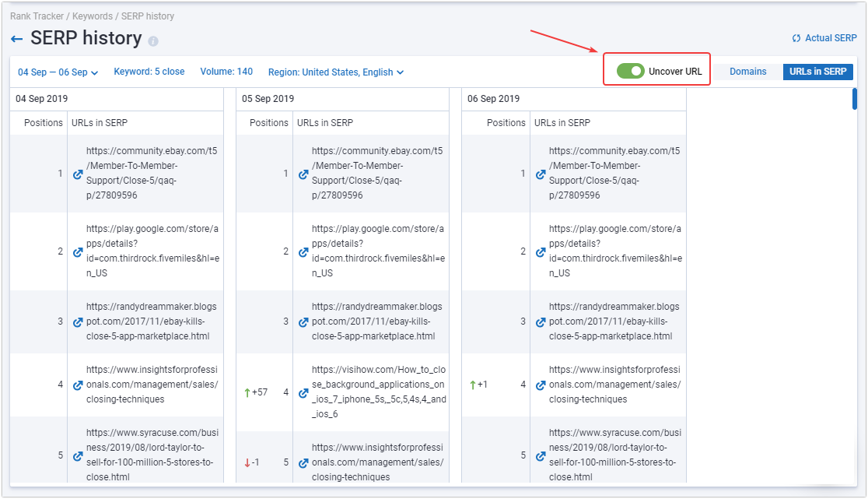The height and width of the screenshot is (499, 868).
Task: Click the randydreammaker URL under 06 Sep 2019
Action: 614,322
